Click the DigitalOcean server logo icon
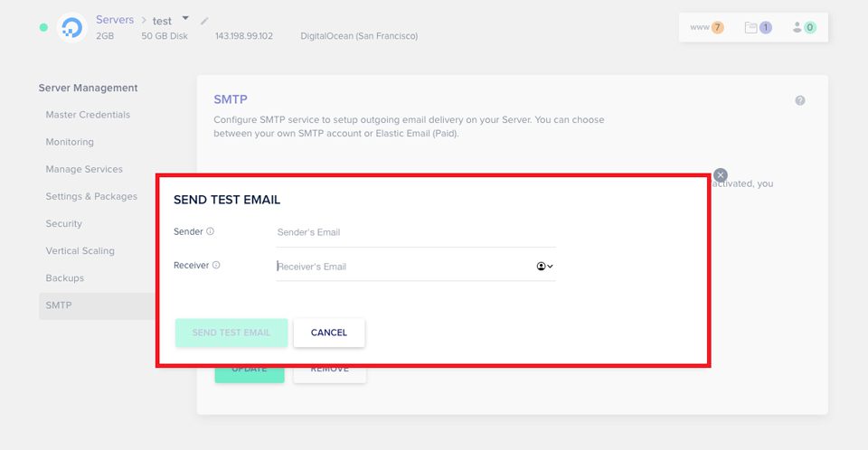 coord(72,28)
